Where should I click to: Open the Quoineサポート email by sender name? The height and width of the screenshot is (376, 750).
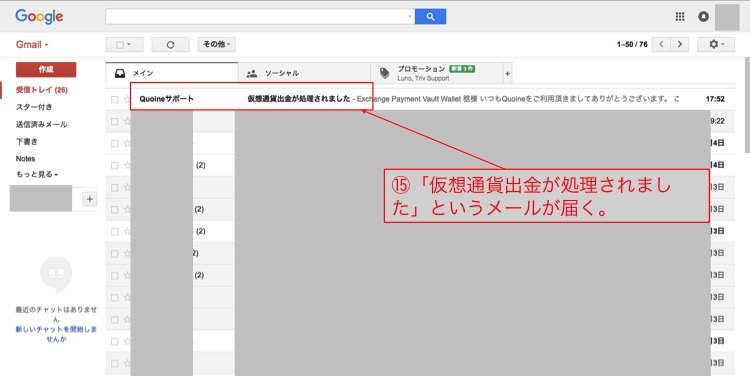click(x=166, y=99)
